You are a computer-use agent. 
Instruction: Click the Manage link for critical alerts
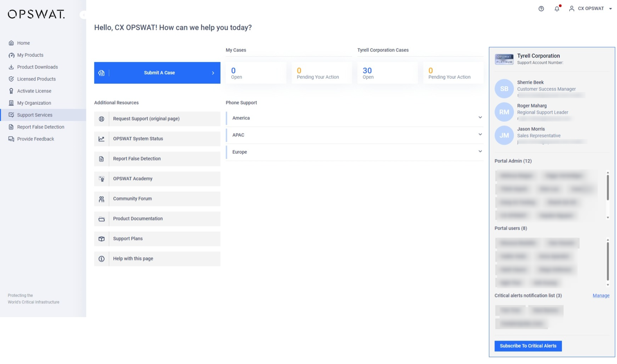(x=601, y=296)
